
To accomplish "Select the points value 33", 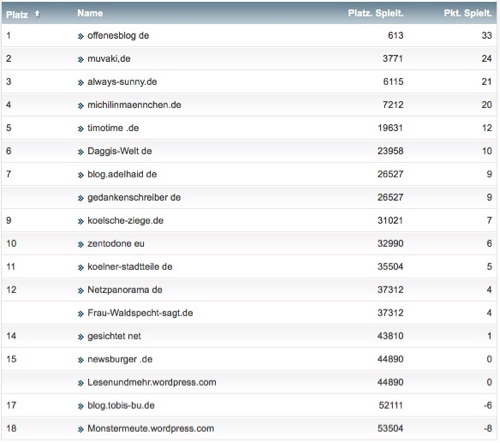I will (487, 35).
